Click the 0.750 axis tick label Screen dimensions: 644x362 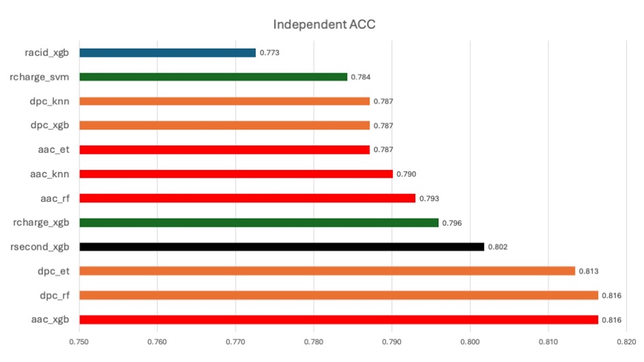click(79, 342)
